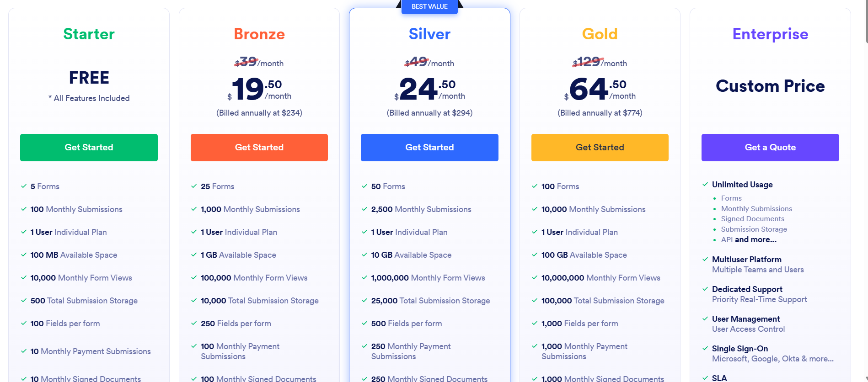Click the checkmark beside Dedicated Support
The height and width of the screenshot is (382, 868).
coord(705,289)
